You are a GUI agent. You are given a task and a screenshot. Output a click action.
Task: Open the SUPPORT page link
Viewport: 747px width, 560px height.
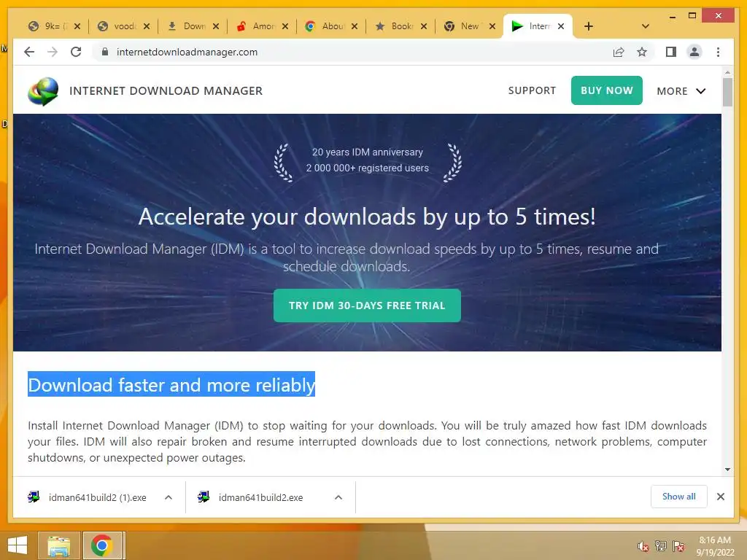[x=532, y=90]
